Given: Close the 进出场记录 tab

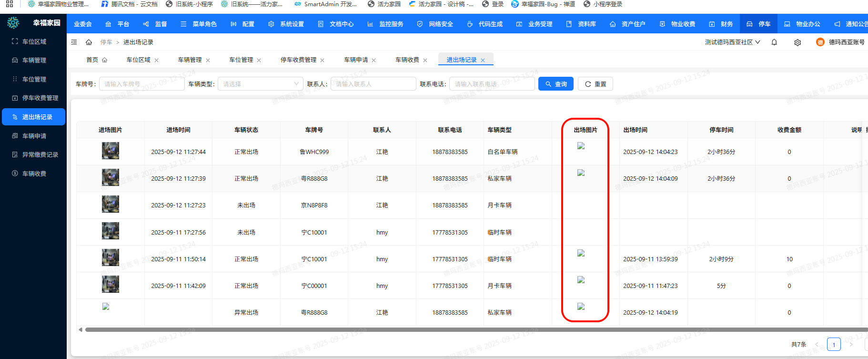Looking at the screenshot, I should 483,61.
